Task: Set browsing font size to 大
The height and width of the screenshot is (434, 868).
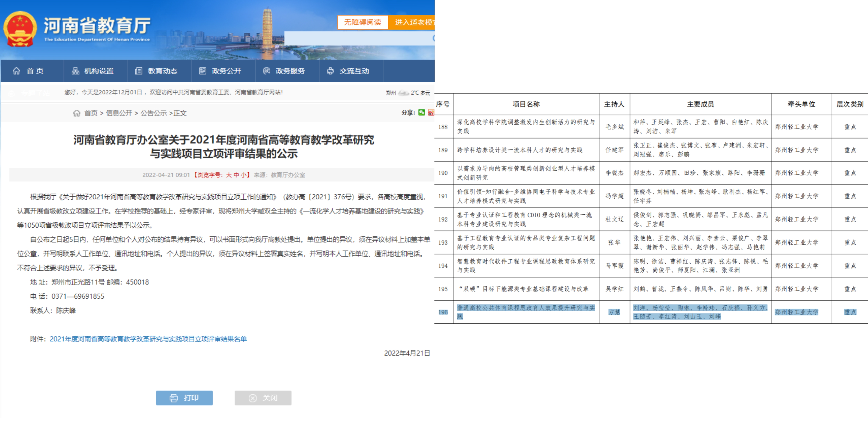Action: 229,175
